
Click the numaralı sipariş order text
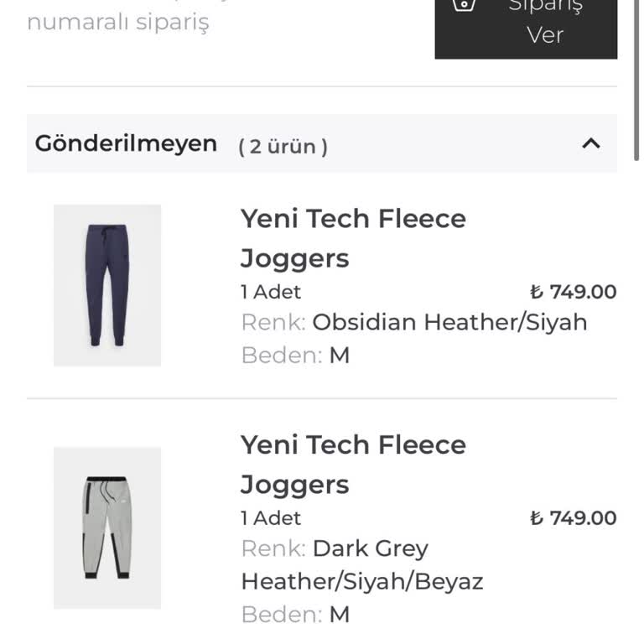[x=118, y=22]
